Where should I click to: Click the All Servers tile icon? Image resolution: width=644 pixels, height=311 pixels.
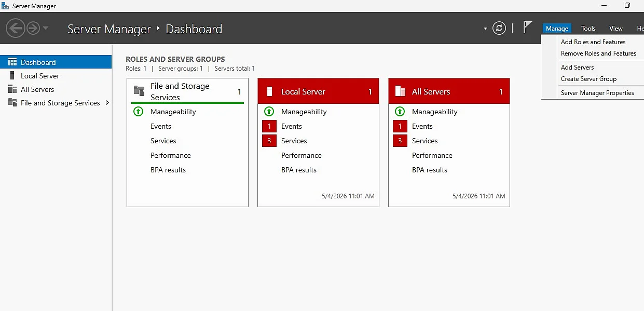click(400, 91)
